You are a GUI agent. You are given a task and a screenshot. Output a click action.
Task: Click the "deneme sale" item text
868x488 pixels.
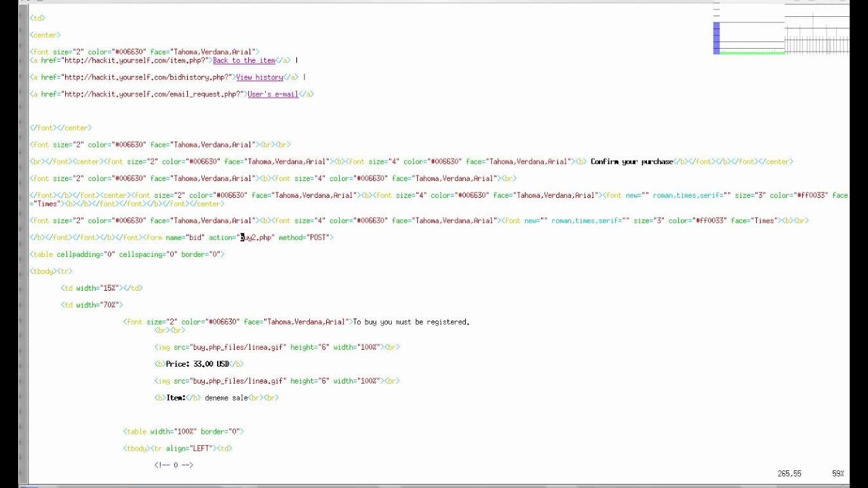tap(226, 398)
